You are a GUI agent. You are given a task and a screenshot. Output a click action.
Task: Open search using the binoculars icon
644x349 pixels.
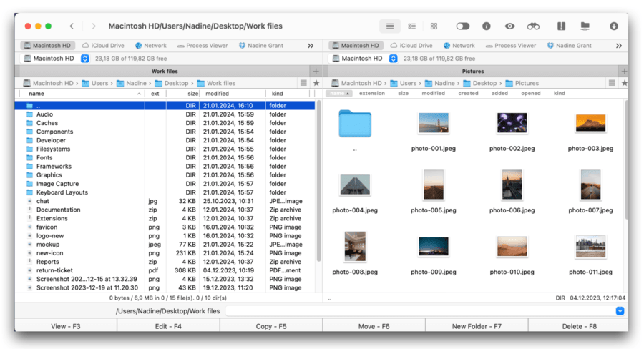click(x=533, y=26)
